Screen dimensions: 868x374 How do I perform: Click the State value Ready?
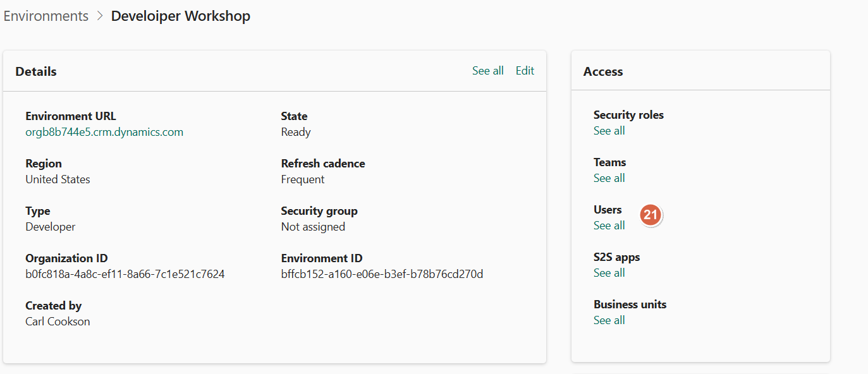(295, 131)
